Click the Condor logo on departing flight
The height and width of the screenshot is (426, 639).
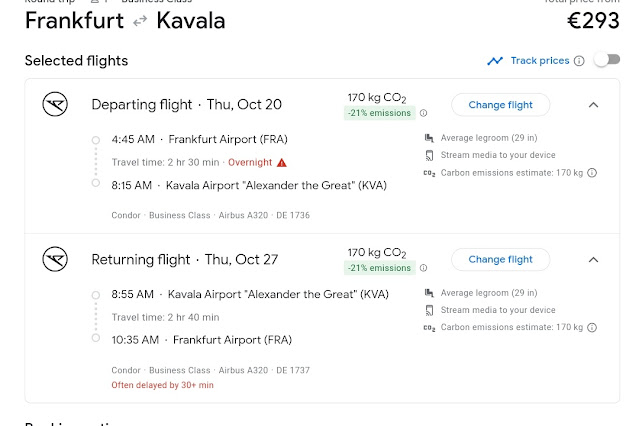pyautogui.click(x=55, y=104)
